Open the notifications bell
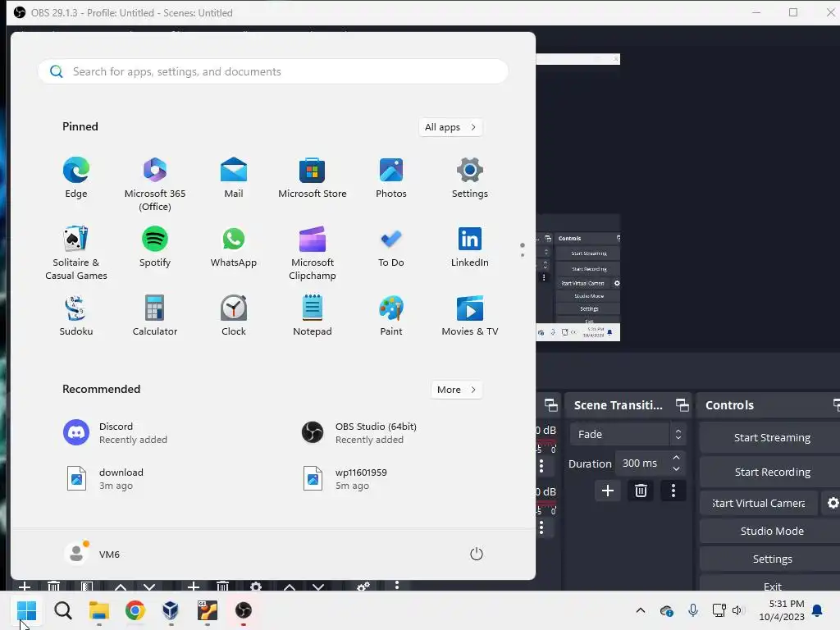Screen dimensions: 840x630 click(x=818, y=610)
